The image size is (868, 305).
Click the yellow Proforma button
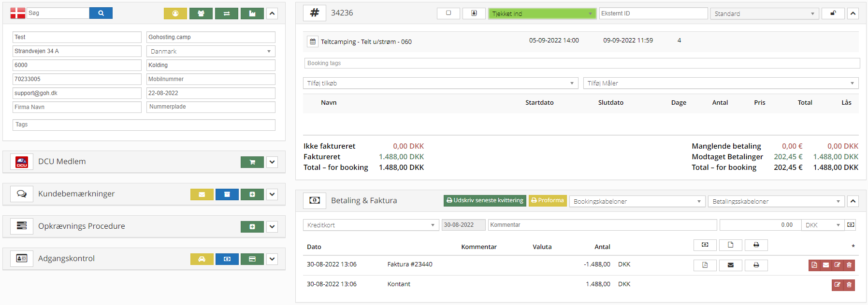coord(547,200)
